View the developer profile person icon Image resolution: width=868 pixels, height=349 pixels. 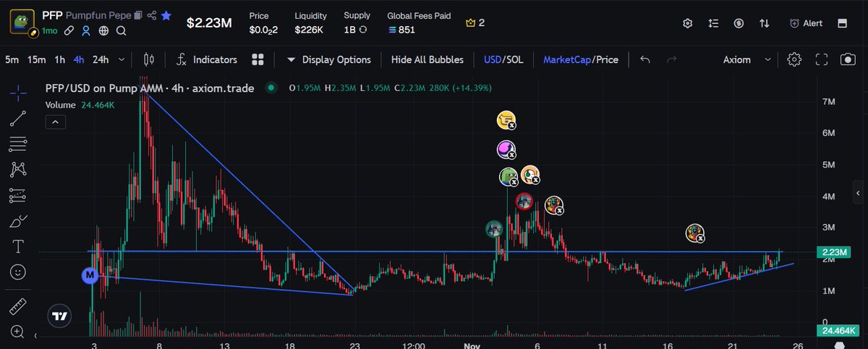point(86,30)
